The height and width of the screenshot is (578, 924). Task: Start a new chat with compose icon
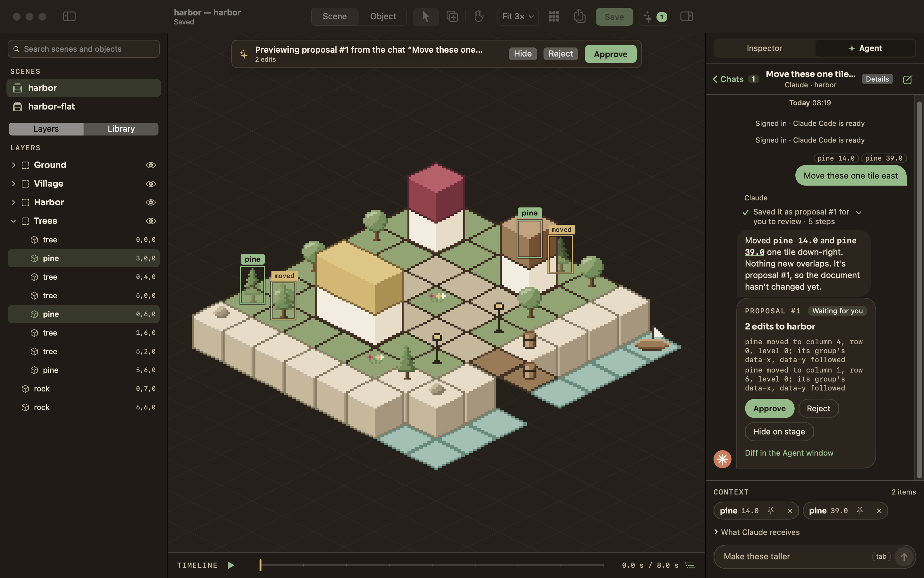pos(907,80)
